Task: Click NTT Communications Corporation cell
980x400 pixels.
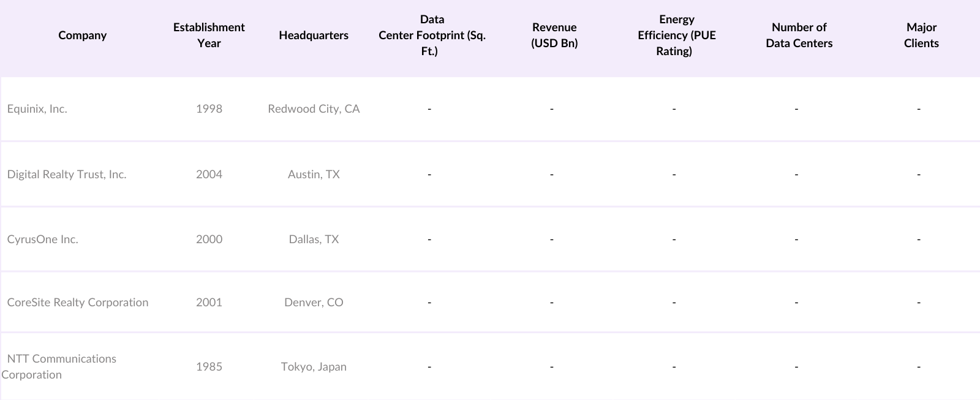Action: pyautogui.click(x=61, y=366)
